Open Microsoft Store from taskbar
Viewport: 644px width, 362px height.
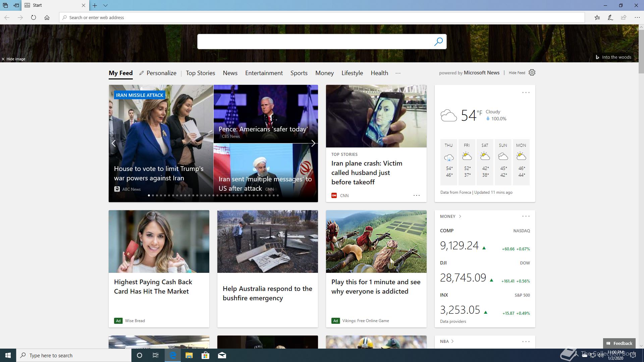point(205,355)
